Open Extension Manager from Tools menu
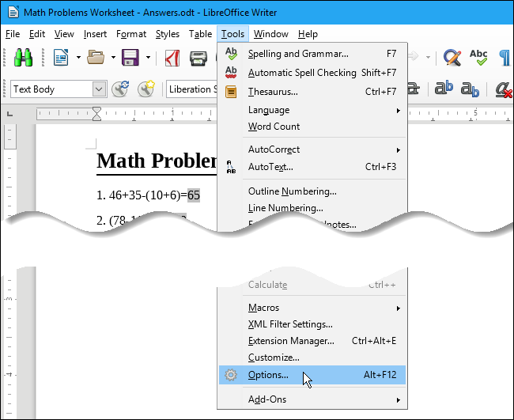This screenshot has width=514, height=420. pos(312,341)
